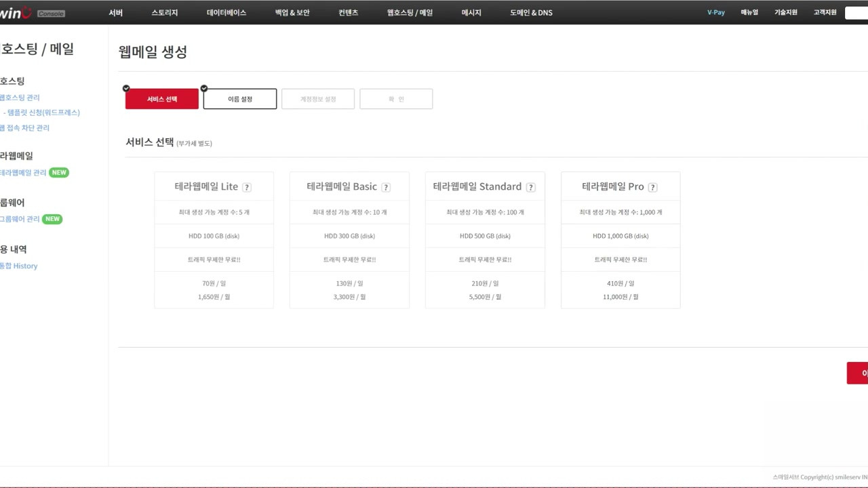Click 'HDD 500 GB (disk)' text

click(x=485, y=237)
